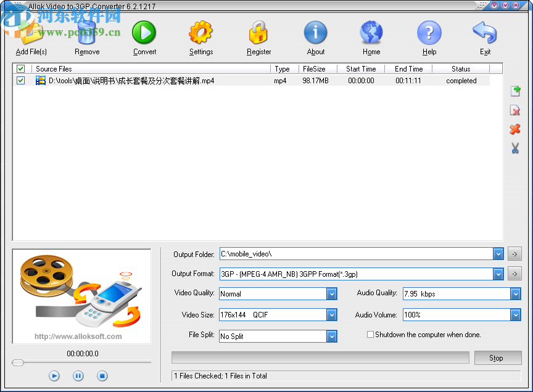The height and width of the screenshot is (392, 533).
Task: Uncheck the mp4 file's checkbox
Action: click(x=20, y=80)
